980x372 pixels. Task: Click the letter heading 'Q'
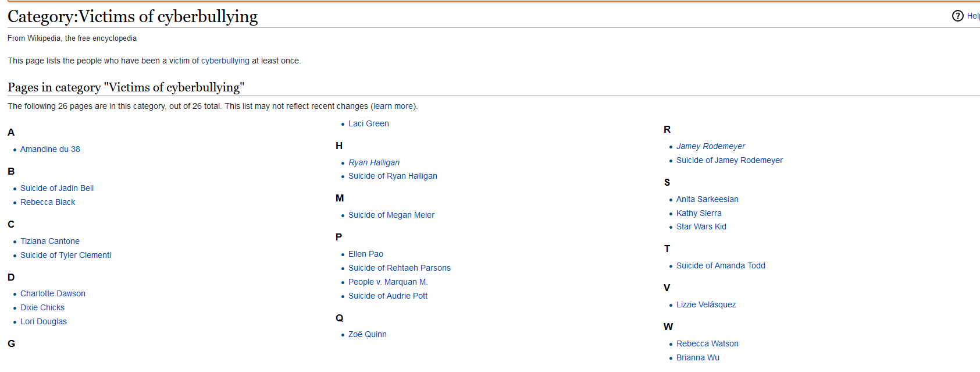pos(340,318)
